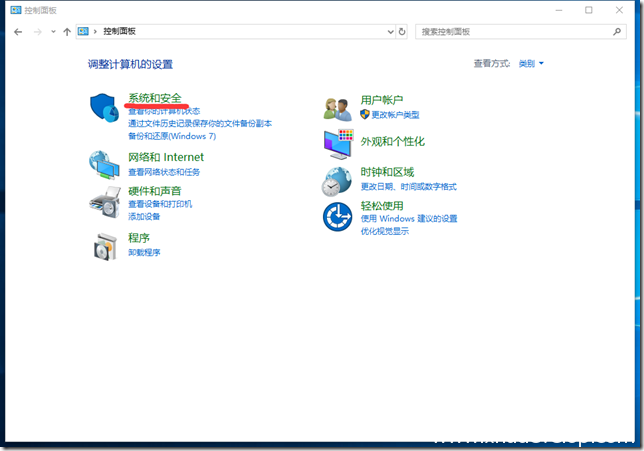
Task: Open the 更改帐户类型 link
Action: coord(395,115)
